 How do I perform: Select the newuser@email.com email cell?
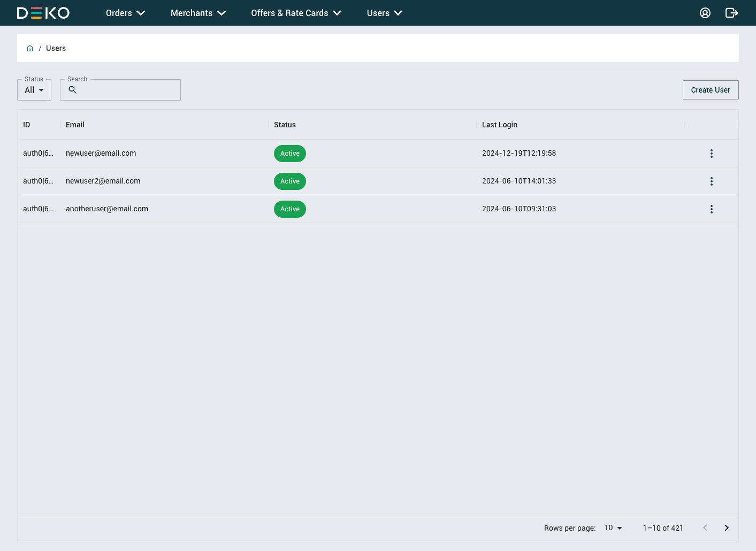point(101,153)
